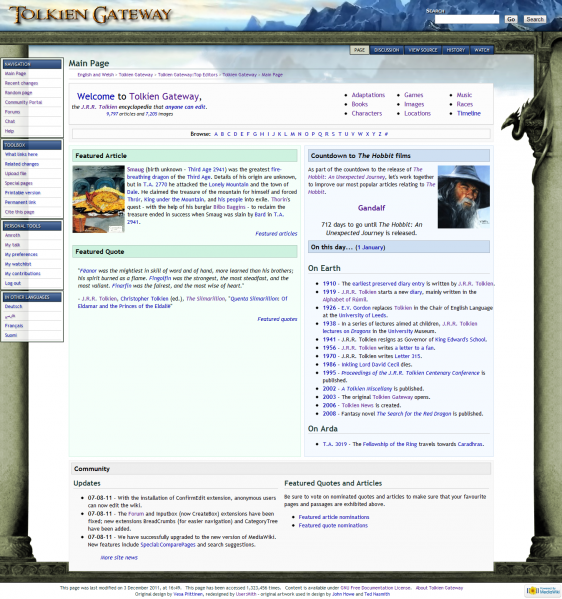Open Featured article nominations

click(x=334, y=517)
